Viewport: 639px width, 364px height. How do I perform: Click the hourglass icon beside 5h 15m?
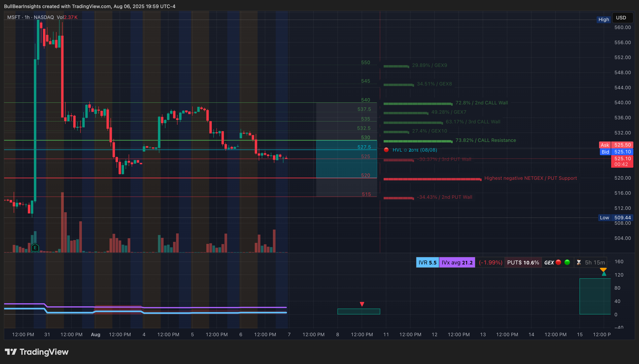click(578, 262)
